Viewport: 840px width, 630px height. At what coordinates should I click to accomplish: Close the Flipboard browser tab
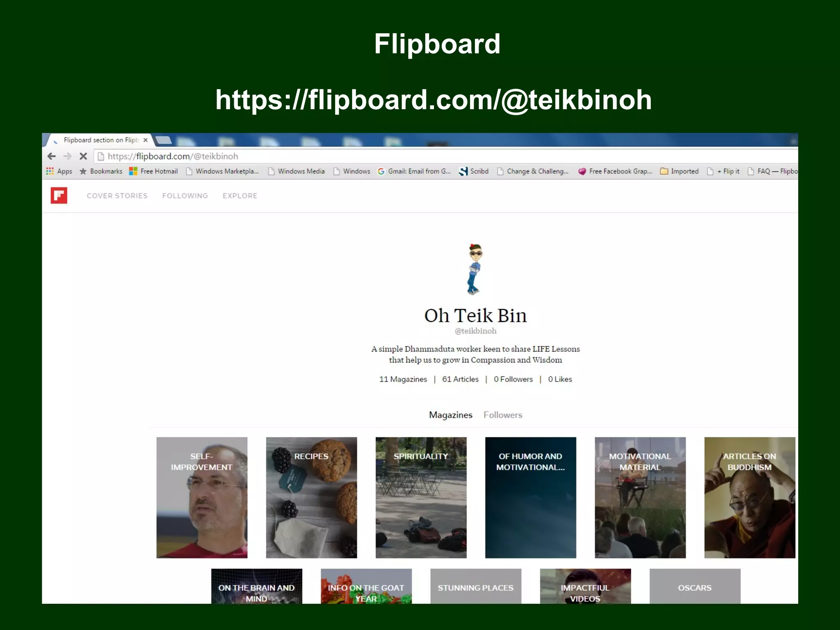[145, 140]
